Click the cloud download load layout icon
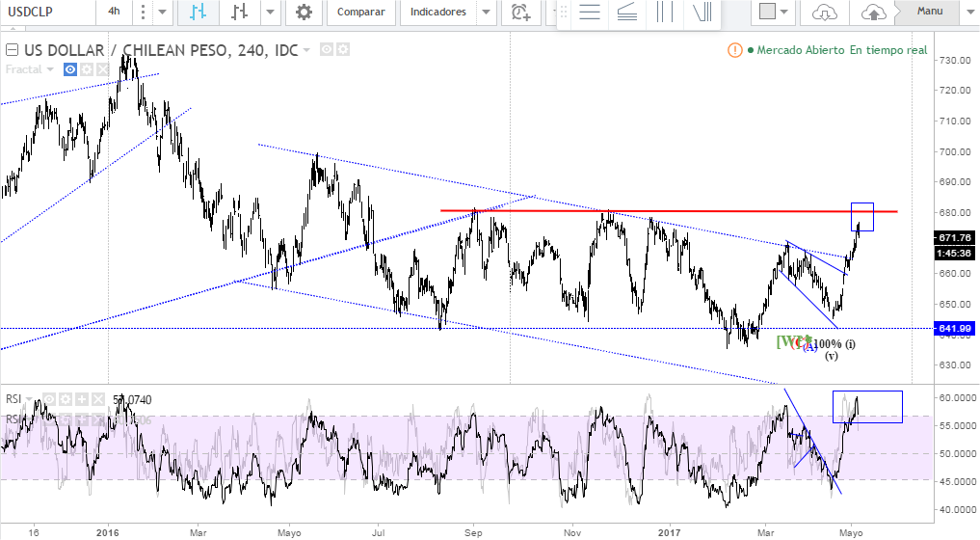The image size is (980, 540). (825, 13)
